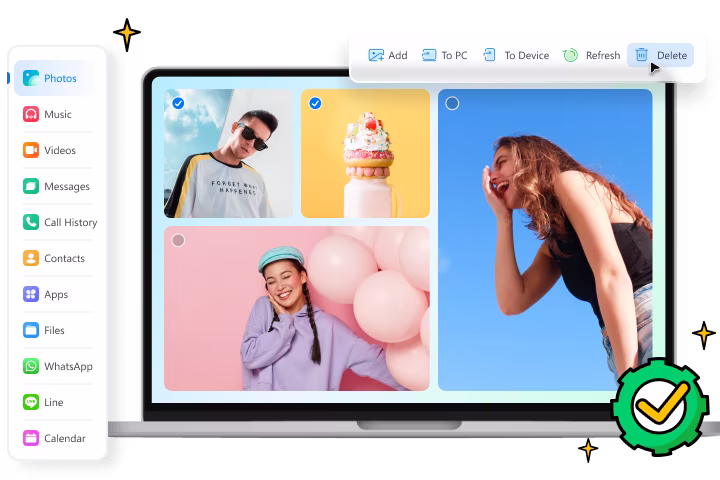Viewport: 720px width, 480px height.
Task: Click the To PC text label
Action: 455,56
